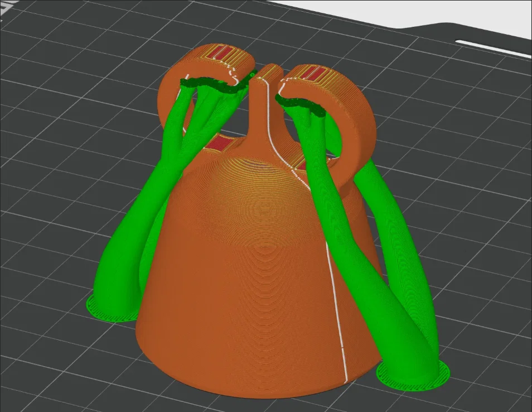Screen dimensions: 532x412
Task: Click the red top infill on right ring
Action: 315,73
